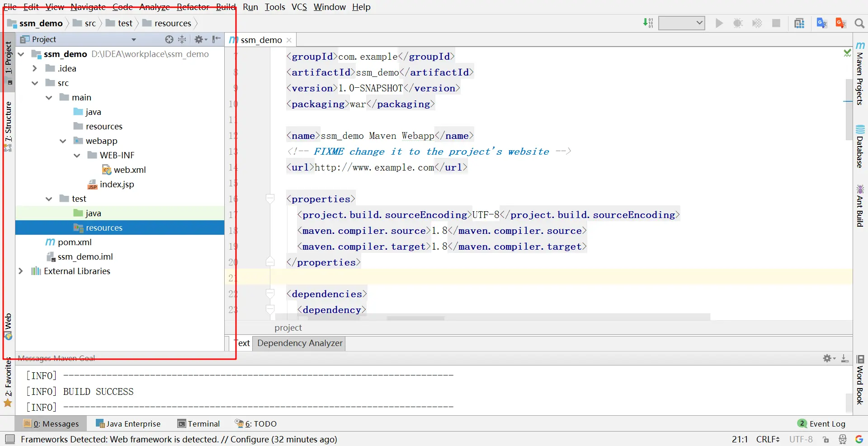Image resolution: width=868 pixels, height=446 pixels.
Task: Click the Hector inspector icon
Action: (x=843, y=439)
